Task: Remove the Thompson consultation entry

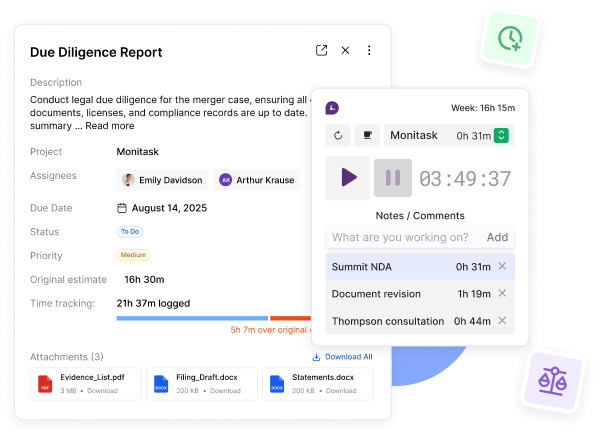Action: [502, 321]
